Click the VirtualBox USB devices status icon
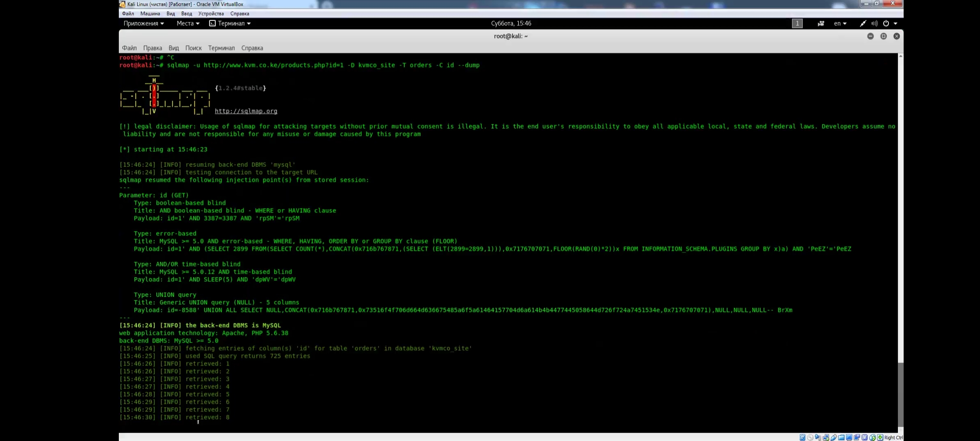The width and height of the screenshot is (980, 441). 834,437
